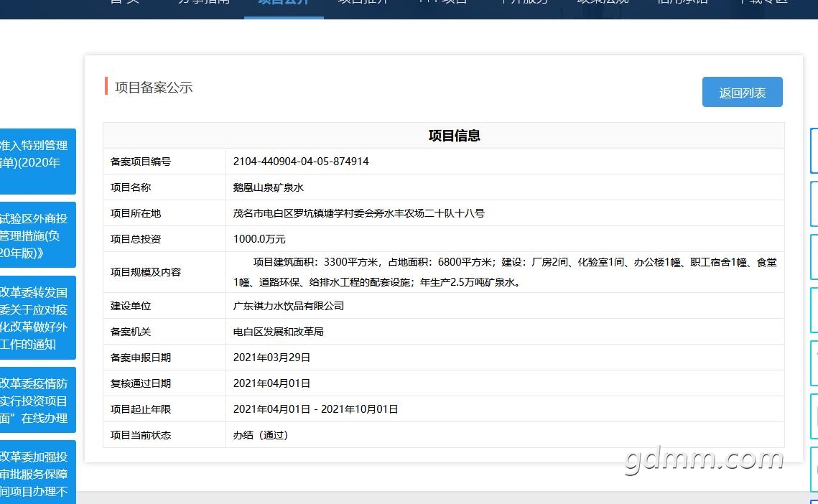Select the 项目备案公示 heading
Screen dimensions: 818x504
point(154,87)
